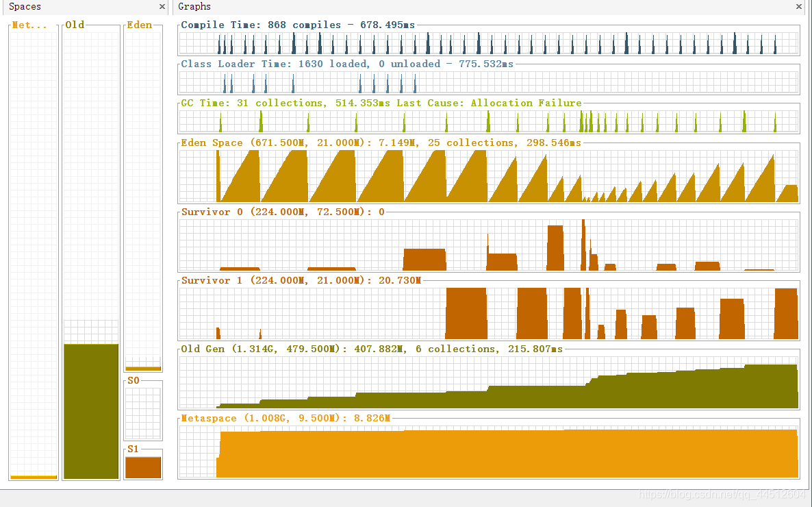Click the Compile Time graph area

click(488, 43)
